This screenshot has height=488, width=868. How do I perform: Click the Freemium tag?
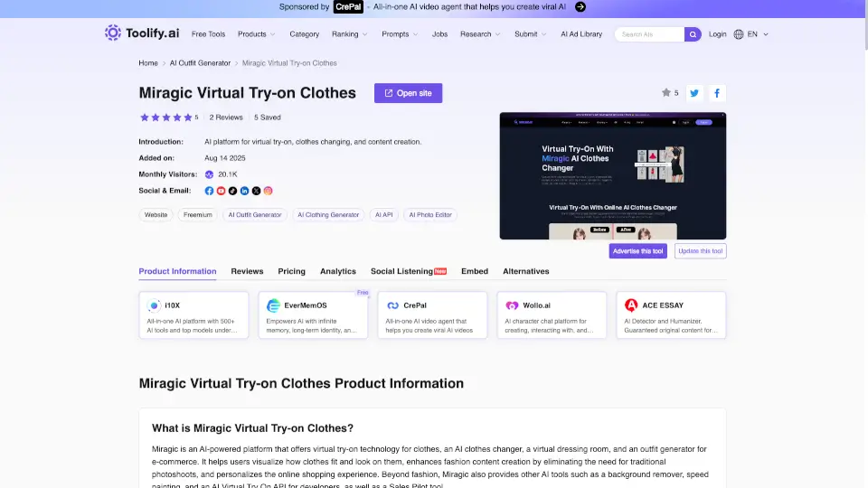click(x=198, y=215)
